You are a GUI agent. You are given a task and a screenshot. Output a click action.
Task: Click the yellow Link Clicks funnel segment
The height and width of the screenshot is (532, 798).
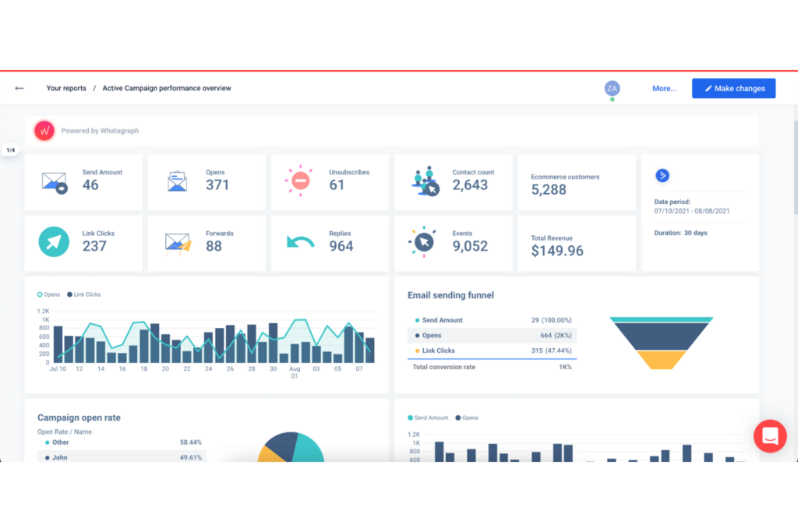(x=661, y=360)
